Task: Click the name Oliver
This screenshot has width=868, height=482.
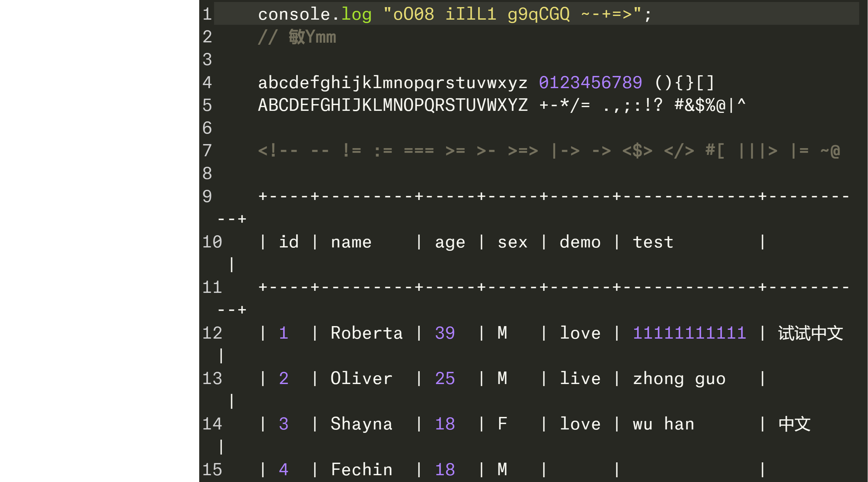Action: coord(361,378)
